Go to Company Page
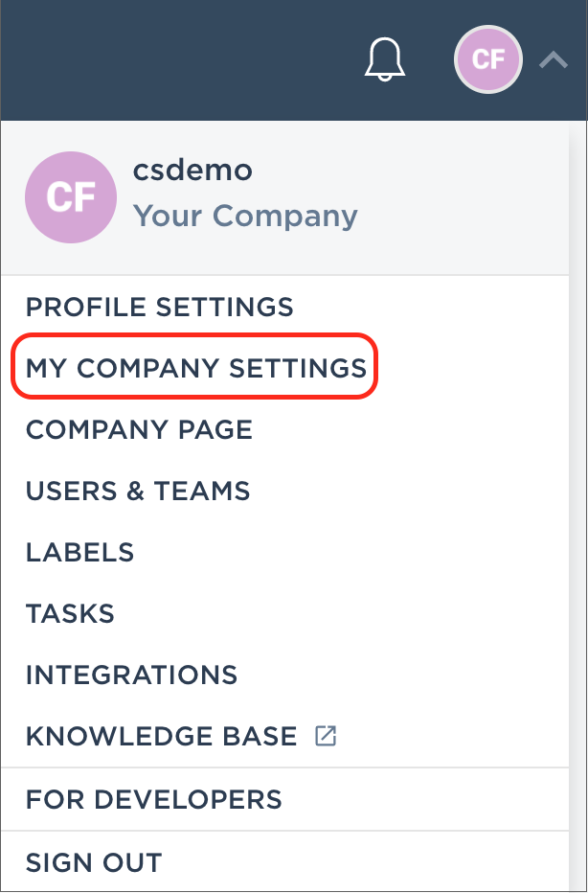Viewport: 588px width, 893px height. coord(139,430)
